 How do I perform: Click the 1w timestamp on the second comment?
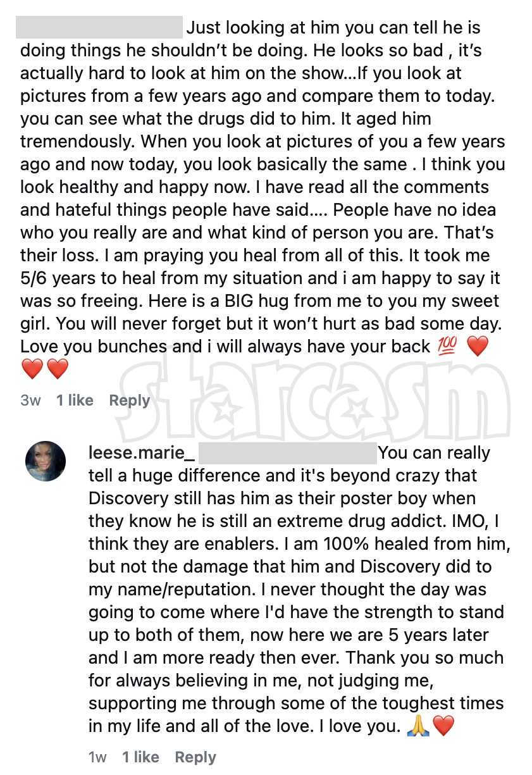96,757
